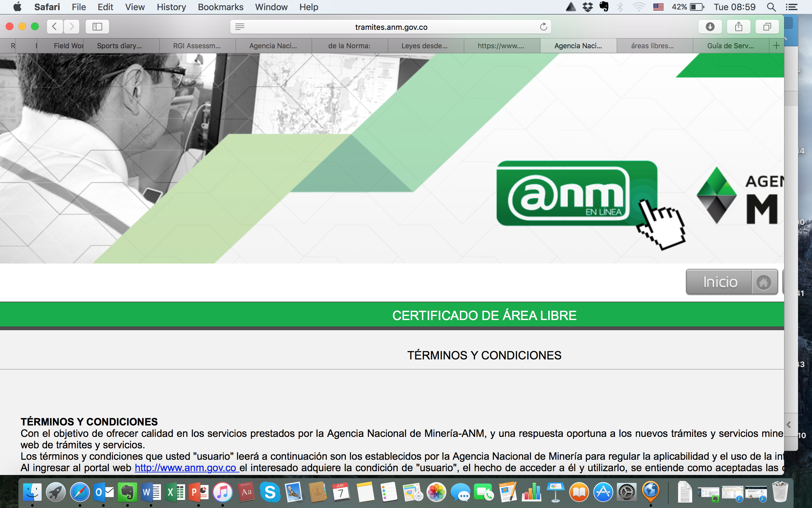Open the RGI Assessm... tab
This screenshot has height=508, width=812.
[198, 46]
